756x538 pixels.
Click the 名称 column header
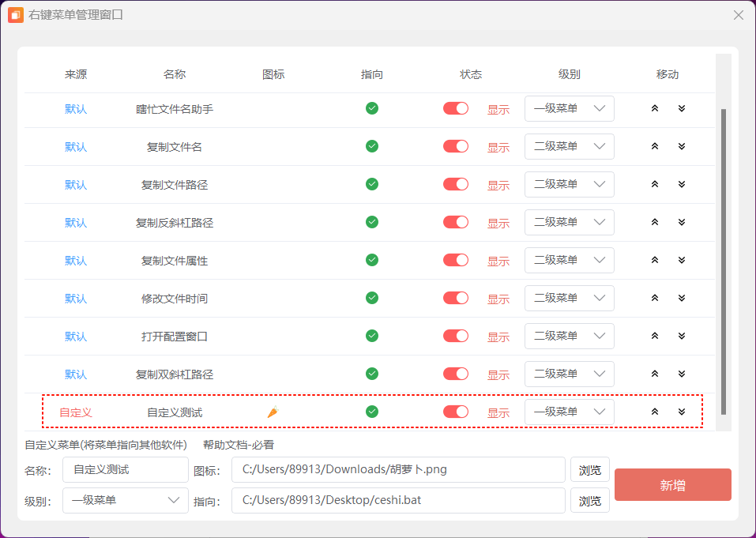click(x=175, y=74)
